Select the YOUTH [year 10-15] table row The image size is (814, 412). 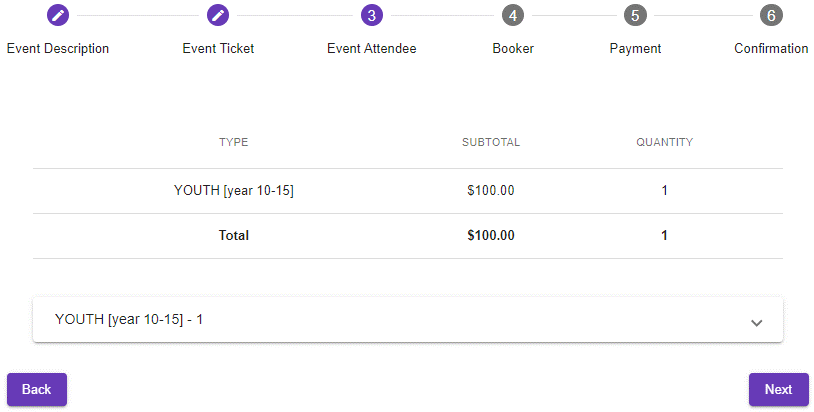point(408,191)
